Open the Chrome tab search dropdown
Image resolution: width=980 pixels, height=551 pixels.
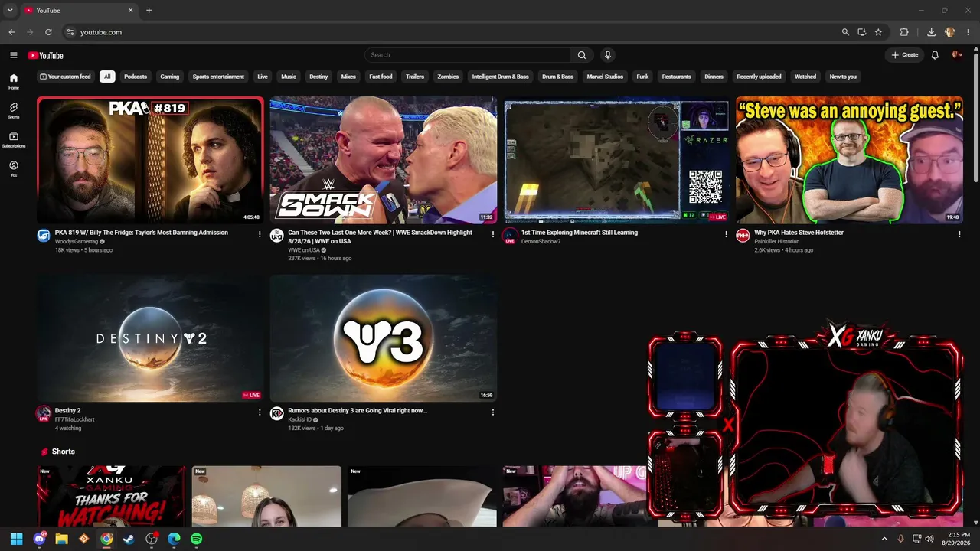[10, 11]
